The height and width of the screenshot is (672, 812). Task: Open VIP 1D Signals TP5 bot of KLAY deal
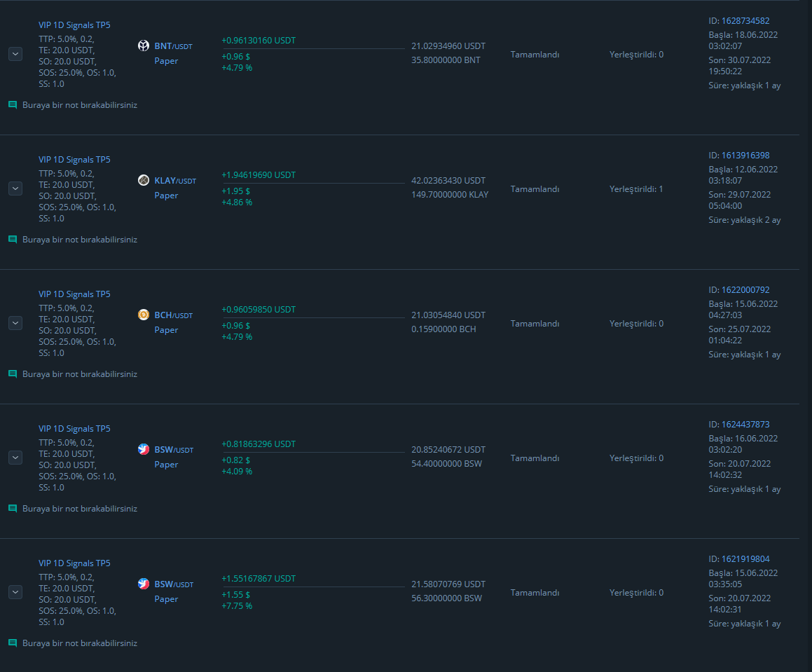point(74,160)
